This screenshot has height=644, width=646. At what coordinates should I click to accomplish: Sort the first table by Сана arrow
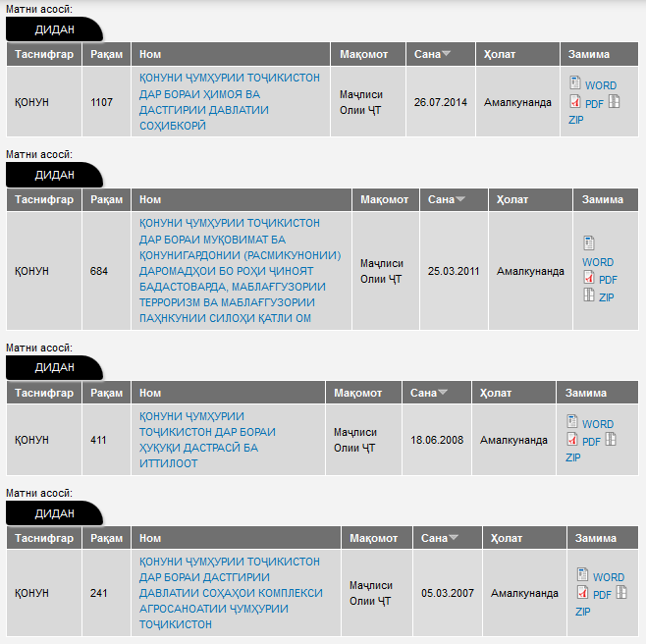(x=446, y=54)
